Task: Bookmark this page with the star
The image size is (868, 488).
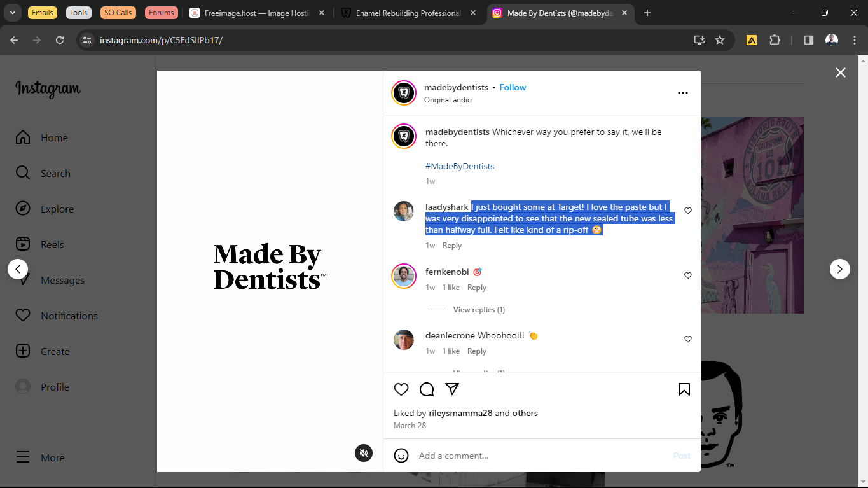Action: (x=720, y=40)
